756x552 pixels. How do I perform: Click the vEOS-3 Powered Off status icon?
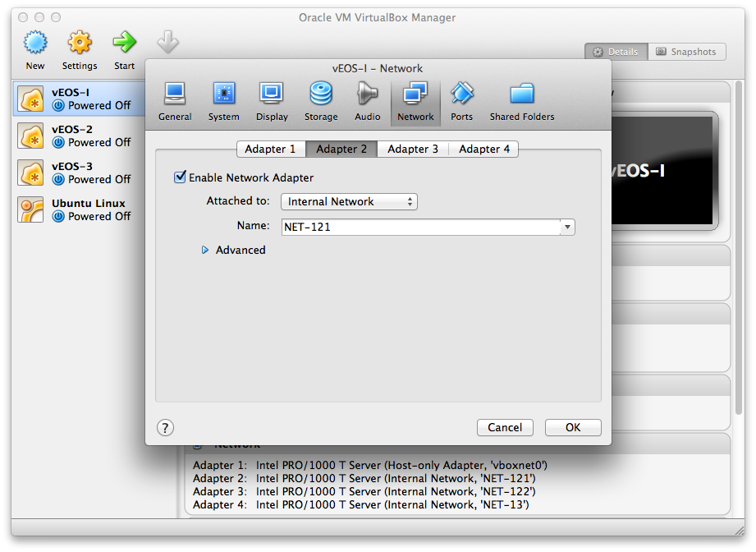pyautogui.click(x=58, y=180)
